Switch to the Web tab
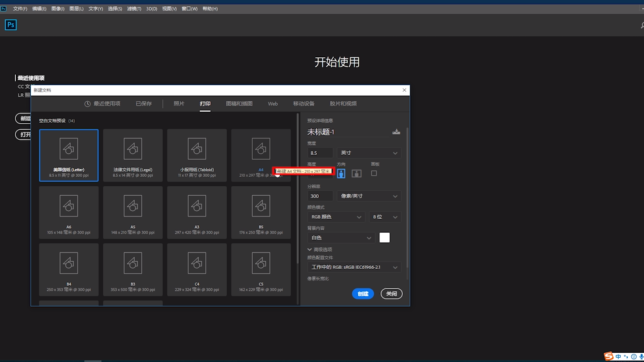Screen dimensions: 644x362 pyautogui.click(x=273, y=104)
